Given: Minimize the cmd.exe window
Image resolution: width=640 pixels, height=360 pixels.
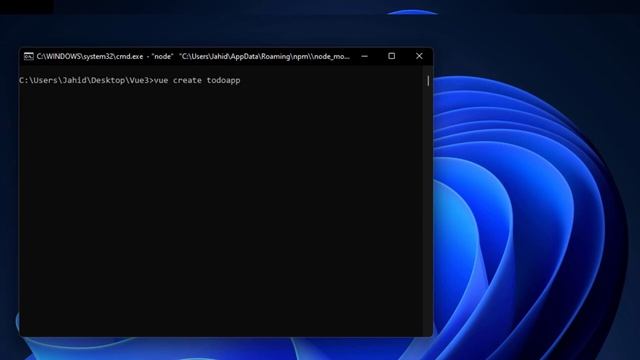Looking at the screenshot, I should [x=364, y=56].
